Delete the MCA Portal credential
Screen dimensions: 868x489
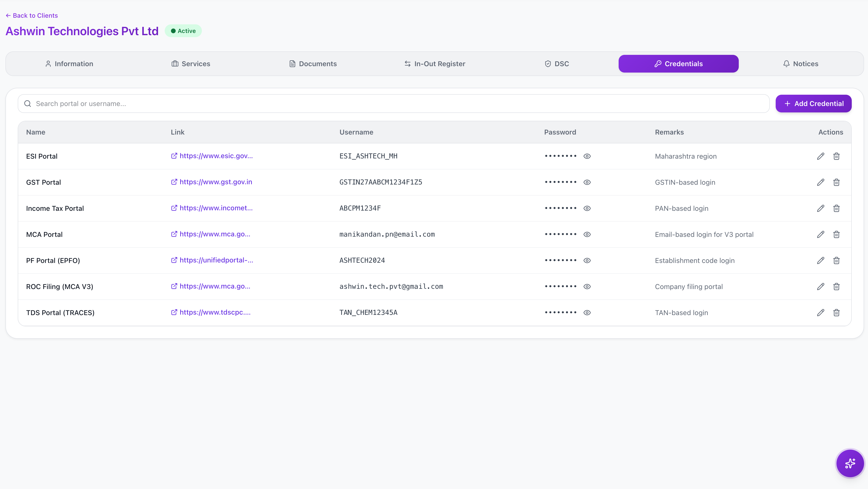[x=836, y=234]
